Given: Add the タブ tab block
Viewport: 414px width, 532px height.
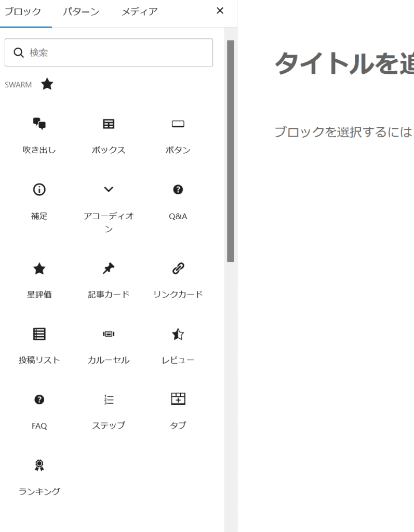Looking at the screenshot, I should (x=178, y=411).
